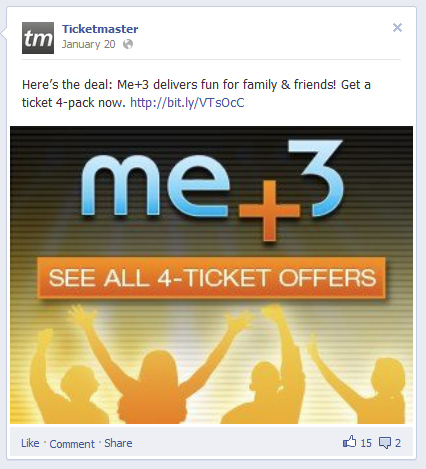Image resolution: width=426 pixels, height=469 pixels.
Task: Click Comment below the post
Action: click(72, 444)
